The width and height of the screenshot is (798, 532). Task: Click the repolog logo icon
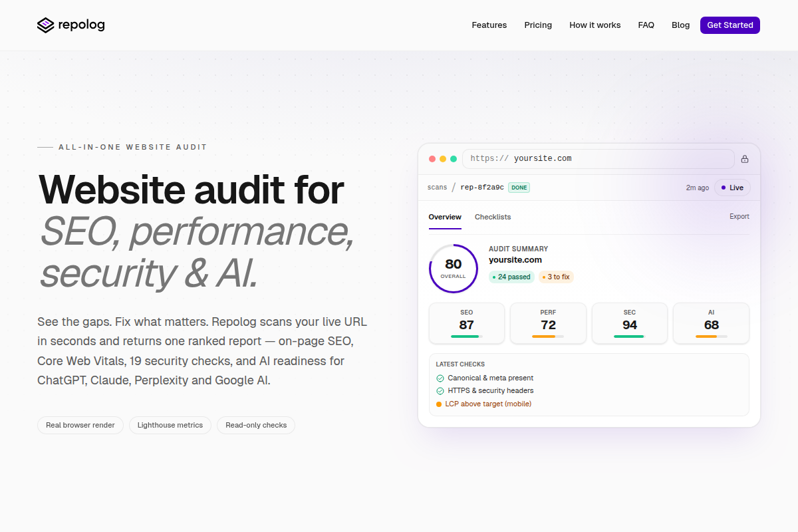pyautogui.click(x=45, y=25)
